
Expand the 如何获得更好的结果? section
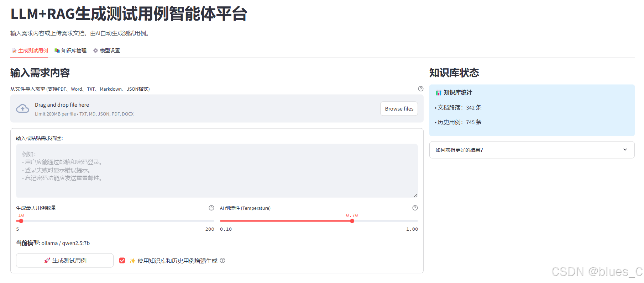532,150
